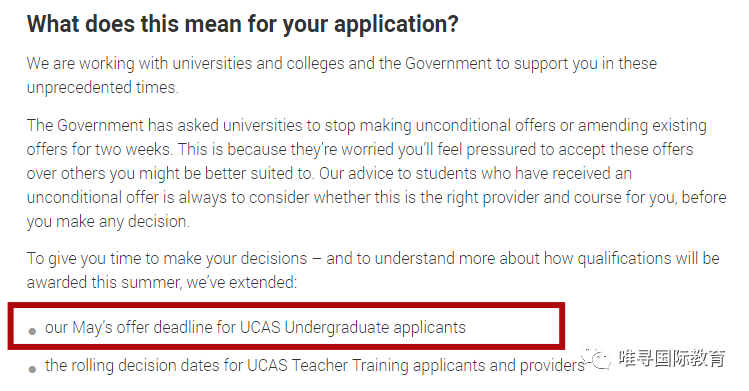Click the 唯寻国际教育 watermark text
The height and width of the screenshot is (391, 749).
[672, 358]
